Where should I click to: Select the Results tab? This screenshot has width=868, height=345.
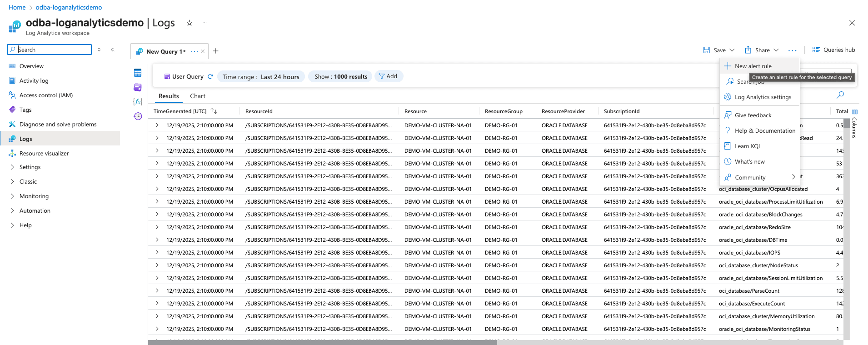[169, 96]
